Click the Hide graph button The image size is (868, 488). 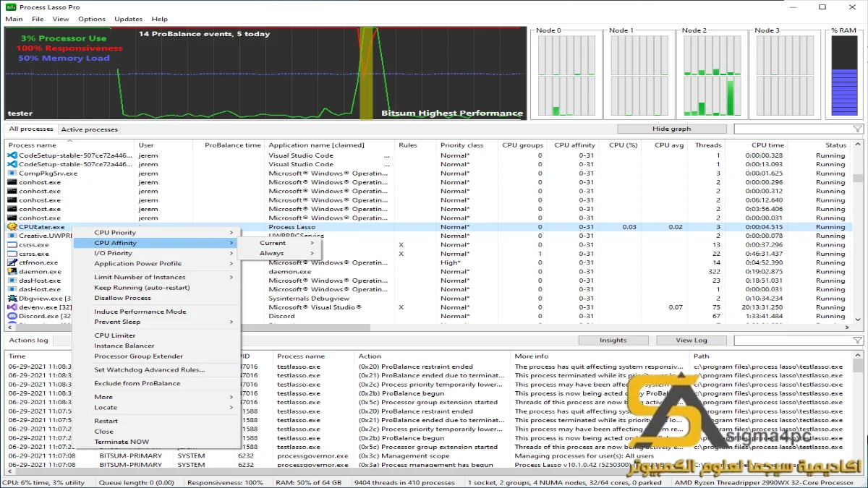coord(671,129)
